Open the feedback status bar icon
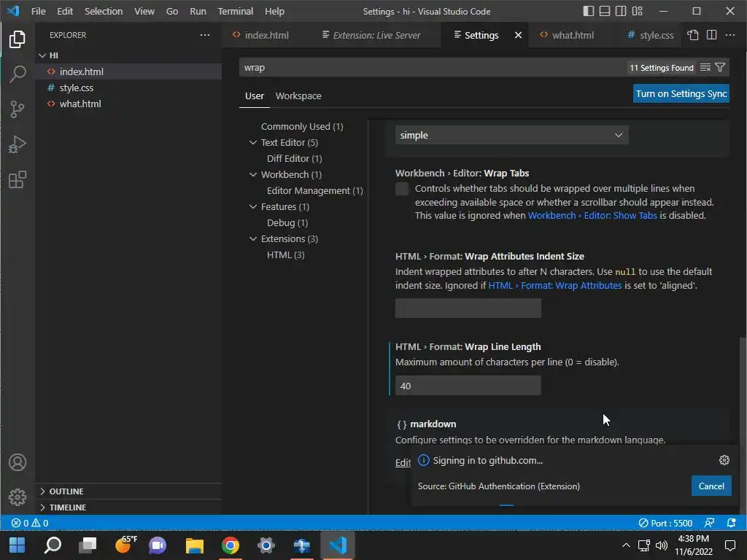The height and width of the screenshot is (560, 747). [709, 523]
